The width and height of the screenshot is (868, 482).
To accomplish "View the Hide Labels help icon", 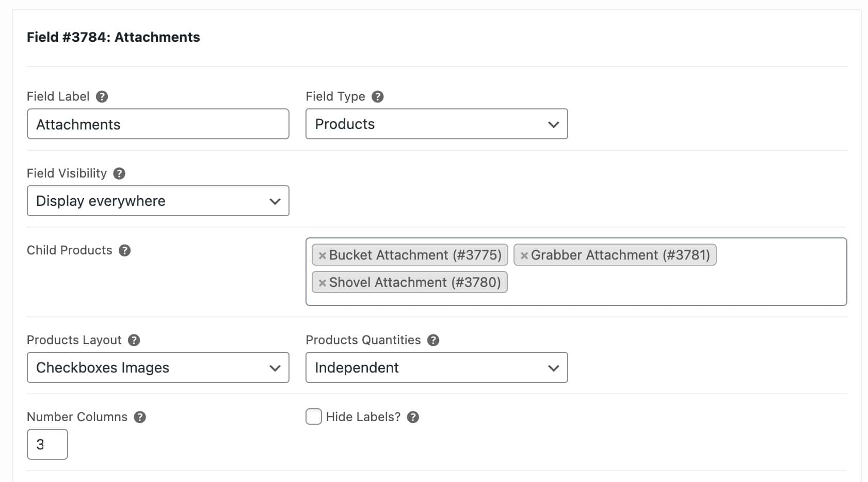I will [x=412, y=416].
